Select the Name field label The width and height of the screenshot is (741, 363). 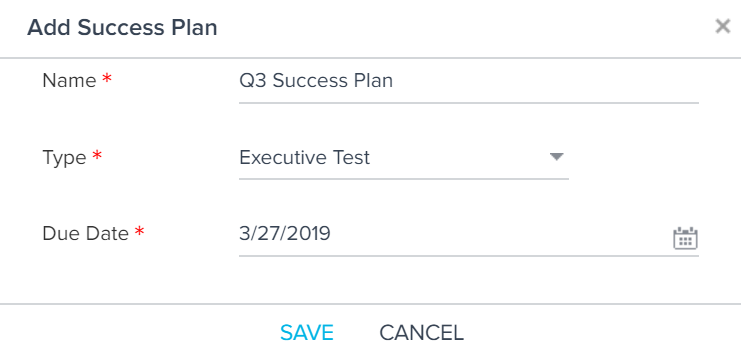pos(69,81)
